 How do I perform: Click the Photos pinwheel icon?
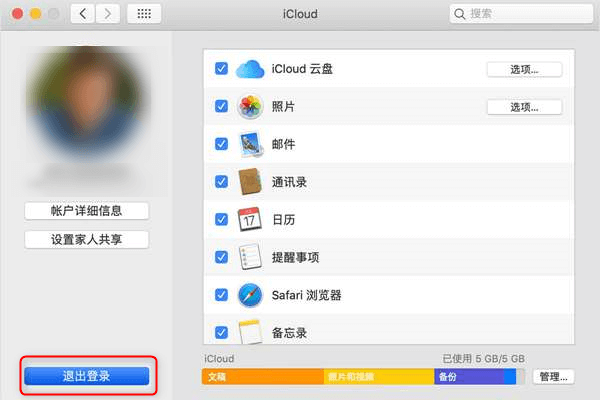[250, 106]
